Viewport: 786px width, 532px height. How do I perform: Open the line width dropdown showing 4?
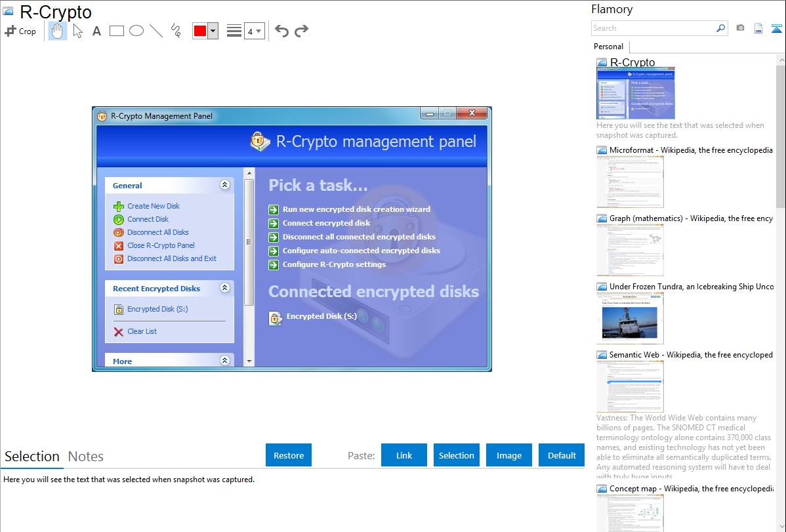(x=254, y=31)
